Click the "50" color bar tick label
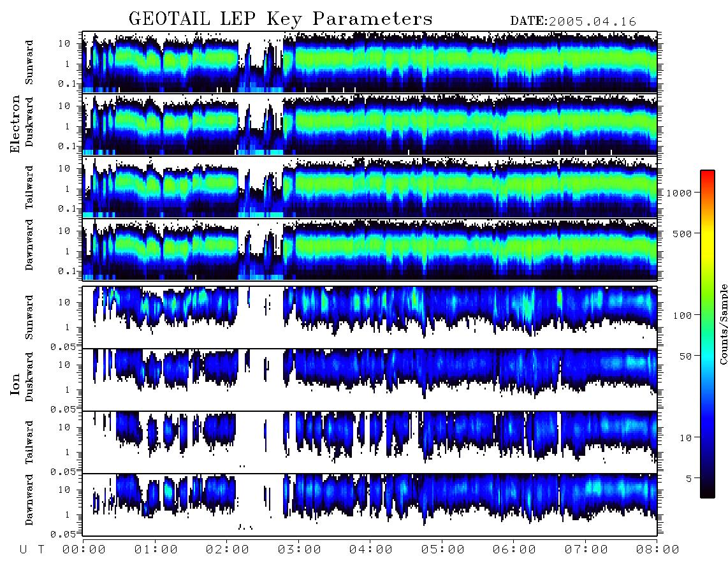Image resolution: width=728 pixels, height=561 pixels. click(x=685, y=356)
